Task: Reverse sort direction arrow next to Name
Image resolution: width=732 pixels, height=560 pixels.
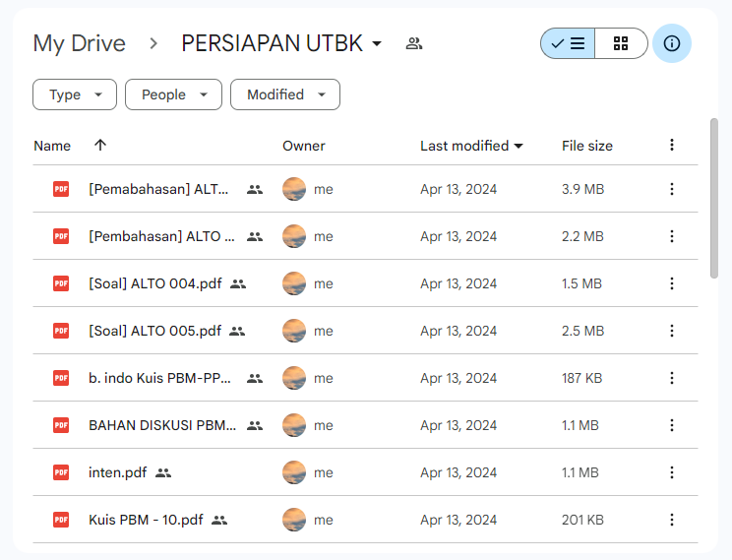Action: (100, 145)
